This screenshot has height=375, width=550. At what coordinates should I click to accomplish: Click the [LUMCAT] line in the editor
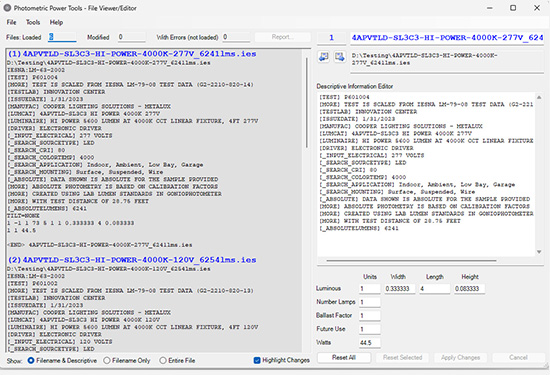[x=395, y=133]
